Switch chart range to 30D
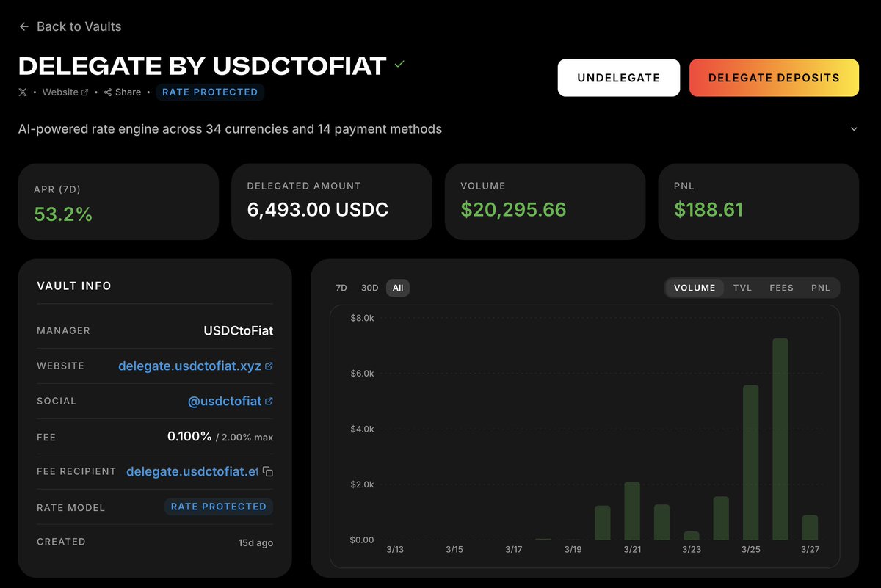The width and height of the screenshot is (881, 588). (370, 288)
